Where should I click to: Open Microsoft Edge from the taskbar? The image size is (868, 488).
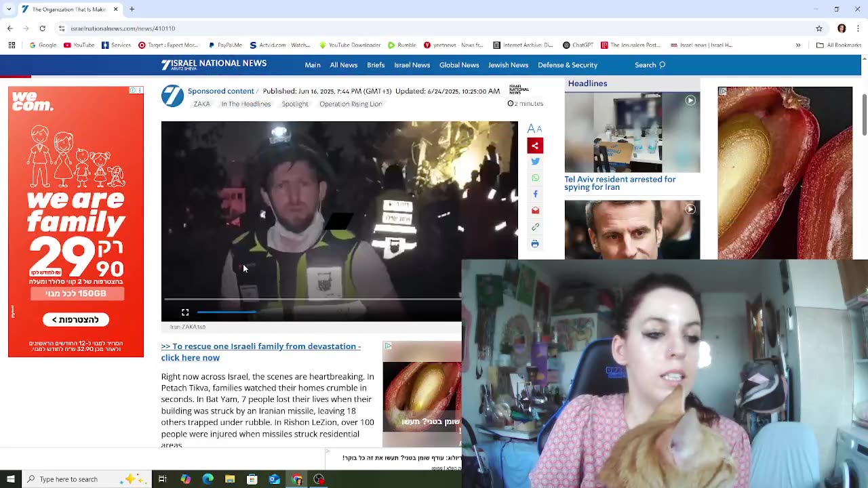click(x=208, y=479)
